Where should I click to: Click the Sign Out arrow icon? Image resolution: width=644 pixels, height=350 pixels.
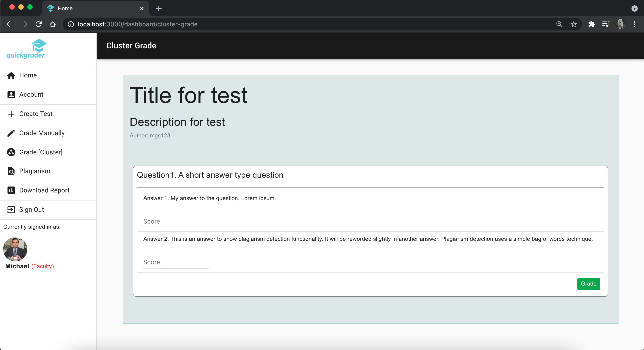tap(11, 209)
